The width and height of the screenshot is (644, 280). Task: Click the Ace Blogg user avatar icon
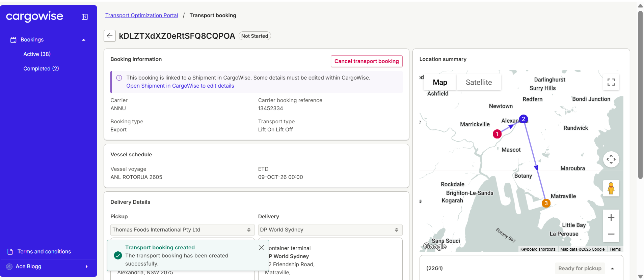(9, 267)
